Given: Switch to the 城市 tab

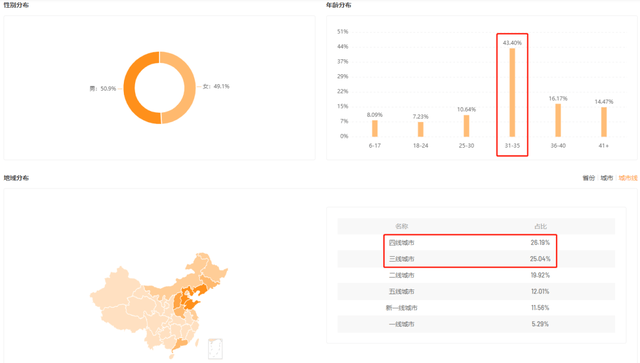Looking at the screenshot, I should click(607, 178).
